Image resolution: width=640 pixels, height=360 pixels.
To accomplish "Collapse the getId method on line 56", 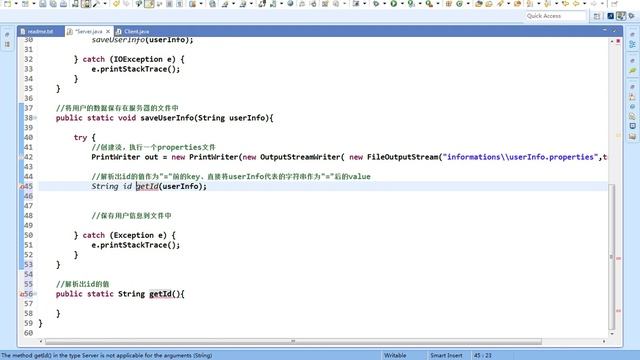I will click(x=36, y=294).
